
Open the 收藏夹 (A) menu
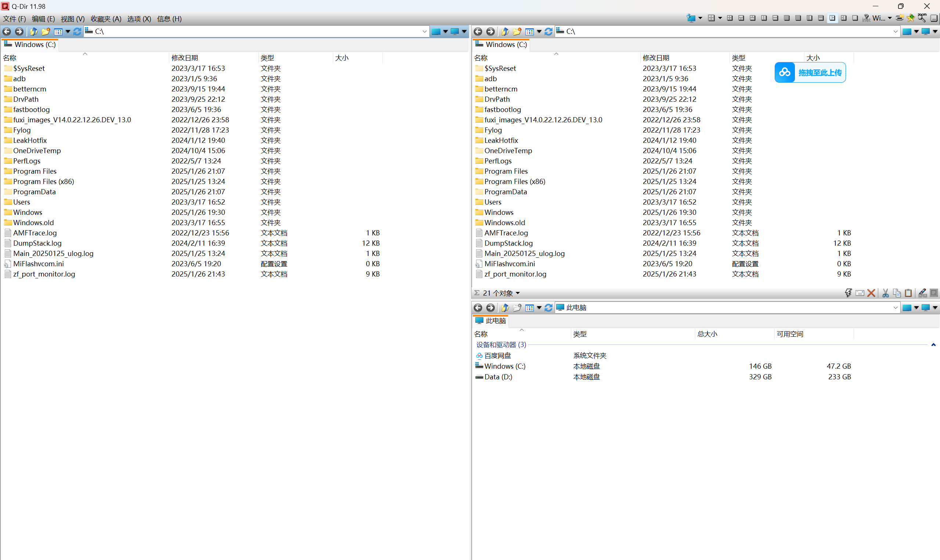click(x=106, y=19)
